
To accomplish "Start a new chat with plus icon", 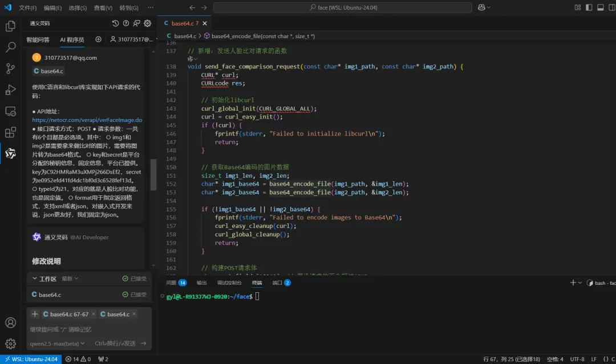I will [98, 39].
